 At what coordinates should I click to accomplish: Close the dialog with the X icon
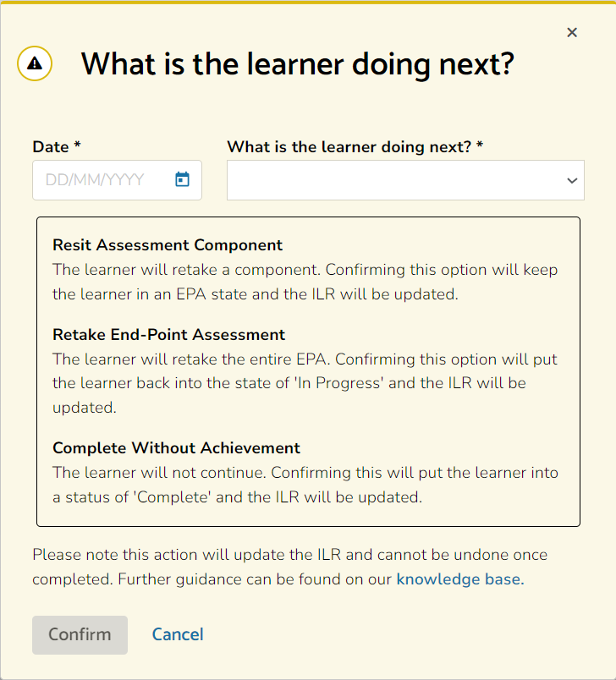coord(572,32)
